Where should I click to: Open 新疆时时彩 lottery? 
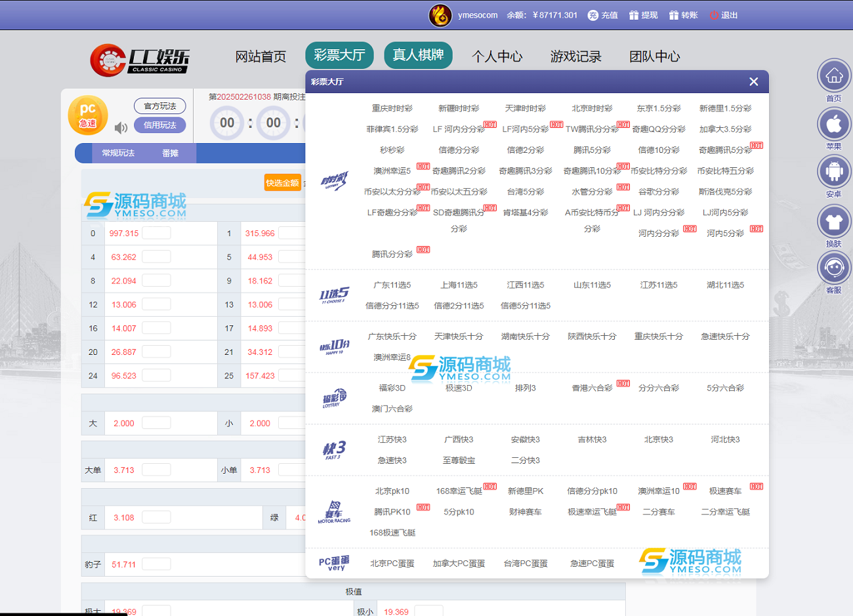459,108
